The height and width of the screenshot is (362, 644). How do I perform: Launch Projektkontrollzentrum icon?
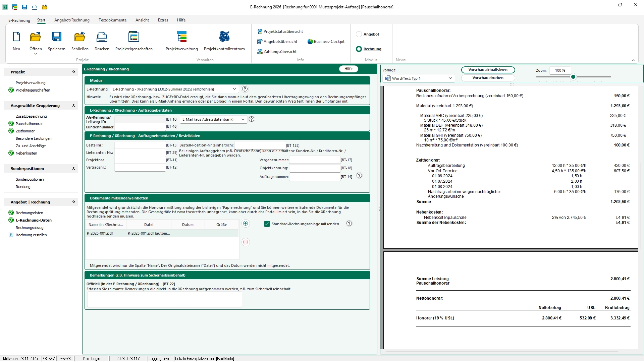(224, 37)
